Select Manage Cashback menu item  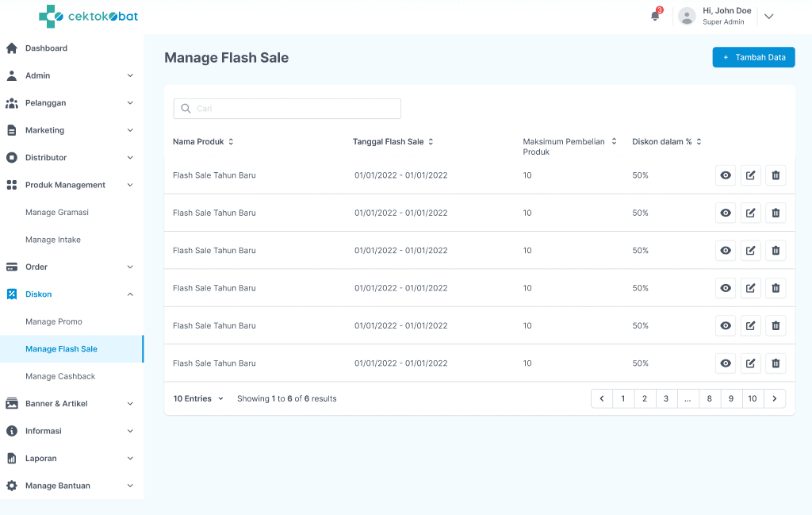(x=60, y=376)
